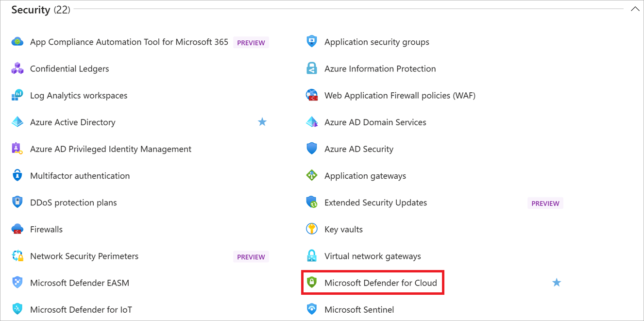Select Microsoft Defender for Cloud
644x321 pixels.
(381, 282)
